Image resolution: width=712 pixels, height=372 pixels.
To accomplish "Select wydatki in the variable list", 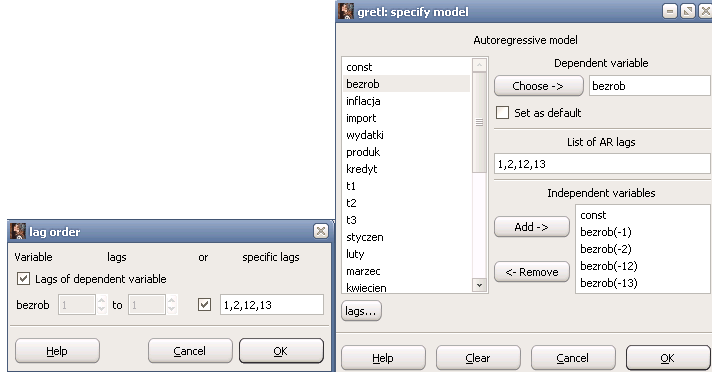I will coord(407,135).
